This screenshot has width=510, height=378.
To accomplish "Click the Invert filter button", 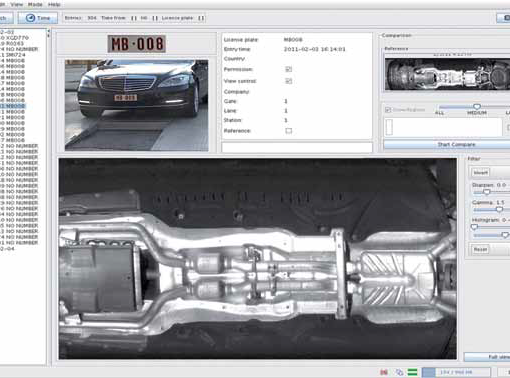I will click(481, 173).
